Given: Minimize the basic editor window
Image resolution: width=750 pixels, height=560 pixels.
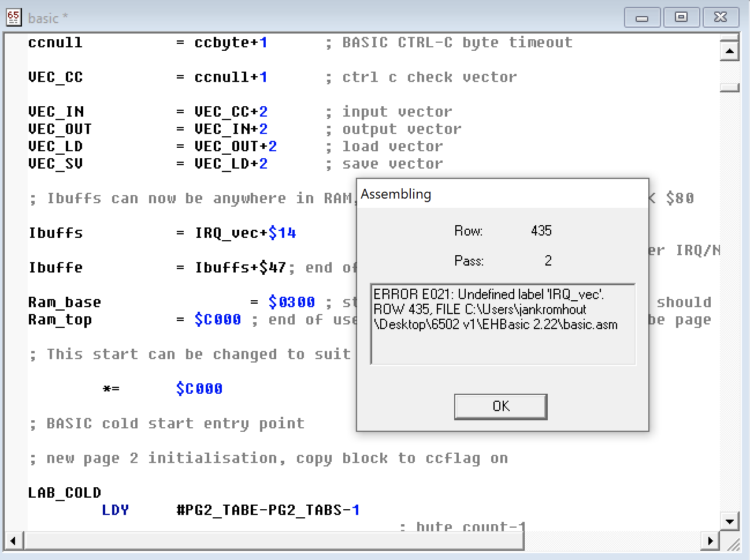Looking at the screenshot, I should (x=642, y=17).
